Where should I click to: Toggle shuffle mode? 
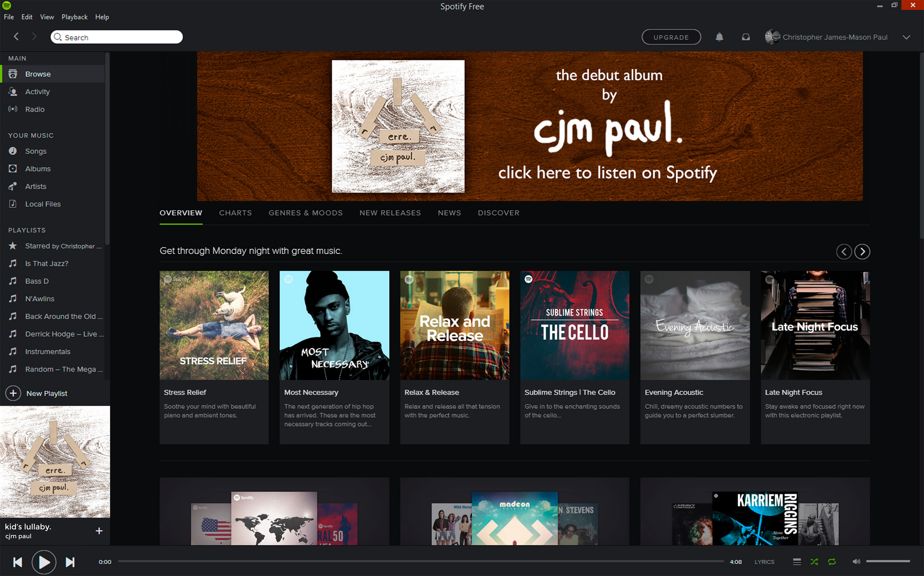[814, 562]
